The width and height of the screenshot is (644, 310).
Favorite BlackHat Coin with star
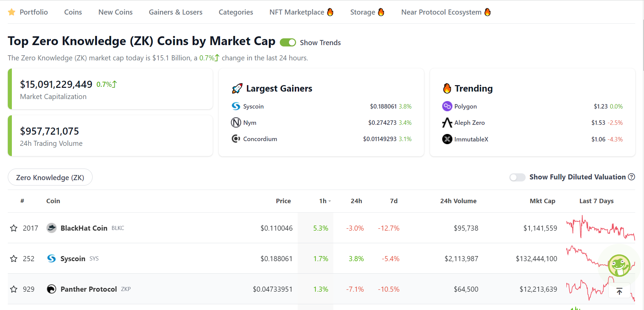(14, 228)
